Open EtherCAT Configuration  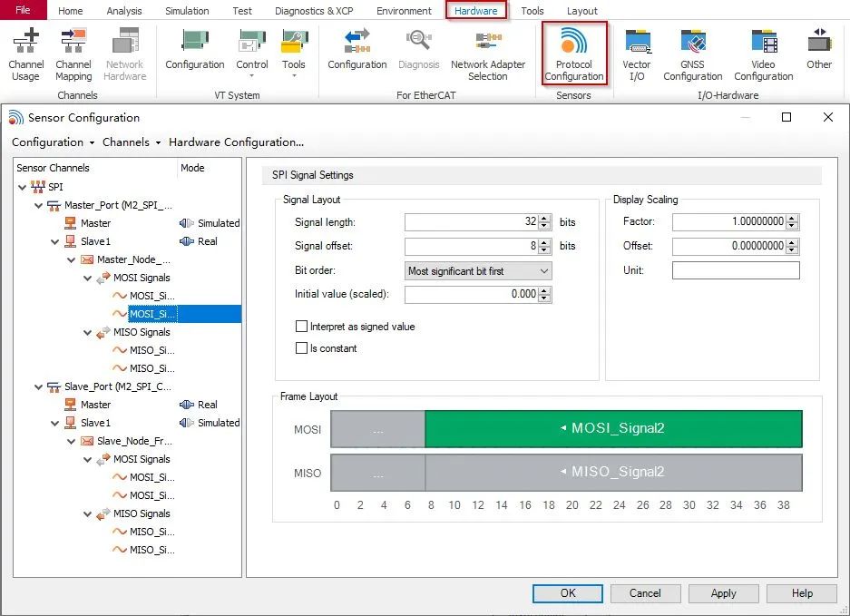click(357, 50)
